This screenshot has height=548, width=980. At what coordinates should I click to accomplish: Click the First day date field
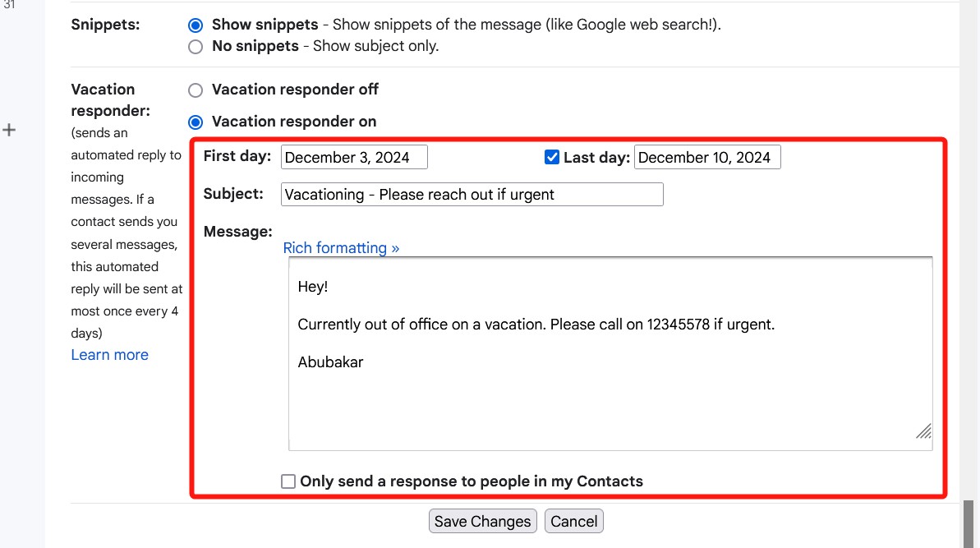coord(354,156)
